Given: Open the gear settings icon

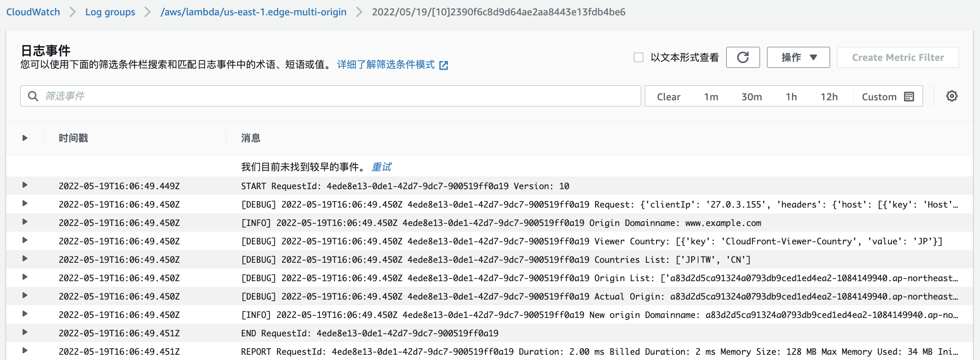Looking at the screenshot, I should [952, 96].
